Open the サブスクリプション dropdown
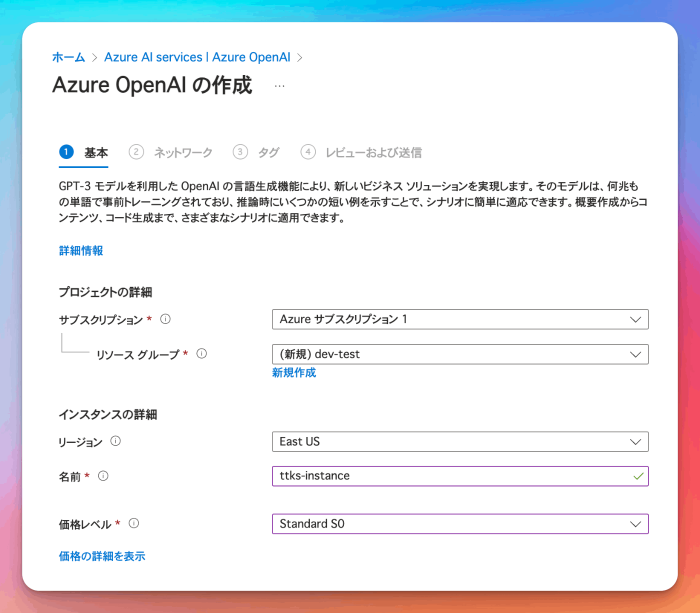700x613 pixels. (x=460, y=319)
